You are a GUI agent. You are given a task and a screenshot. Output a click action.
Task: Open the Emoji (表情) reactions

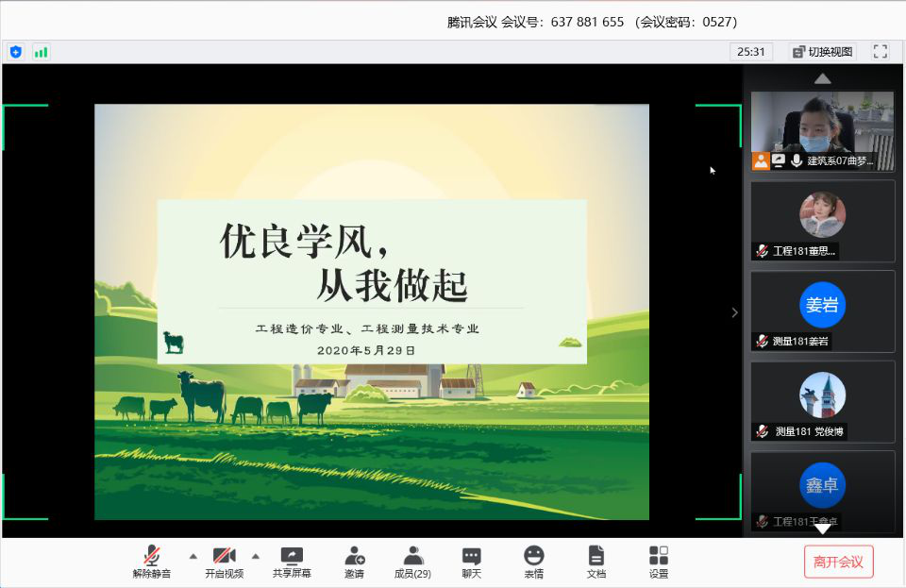coord(534,562)
